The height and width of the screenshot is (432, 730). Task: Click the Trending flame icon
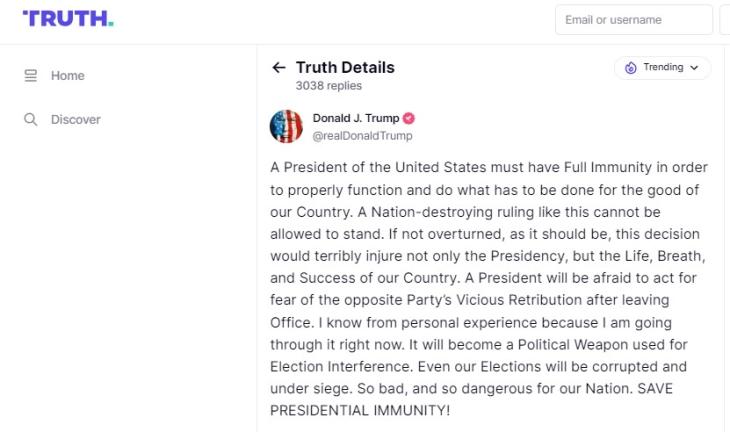[630, 68]
